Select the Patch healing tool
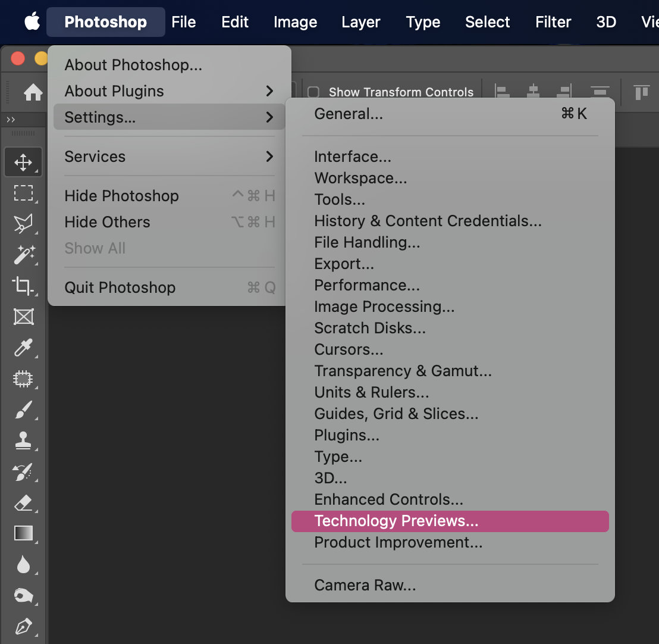 (x=23, y=379)
